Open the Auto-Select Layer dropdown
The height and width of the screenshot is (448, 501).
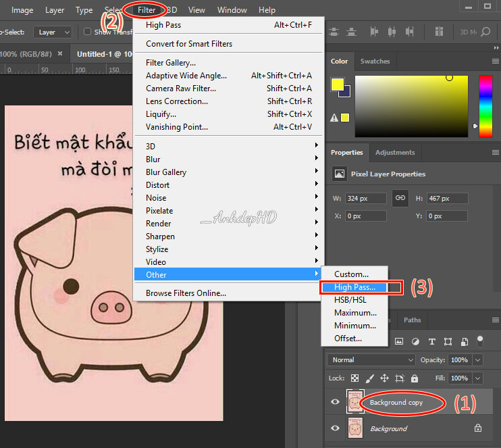pos(53,32)
